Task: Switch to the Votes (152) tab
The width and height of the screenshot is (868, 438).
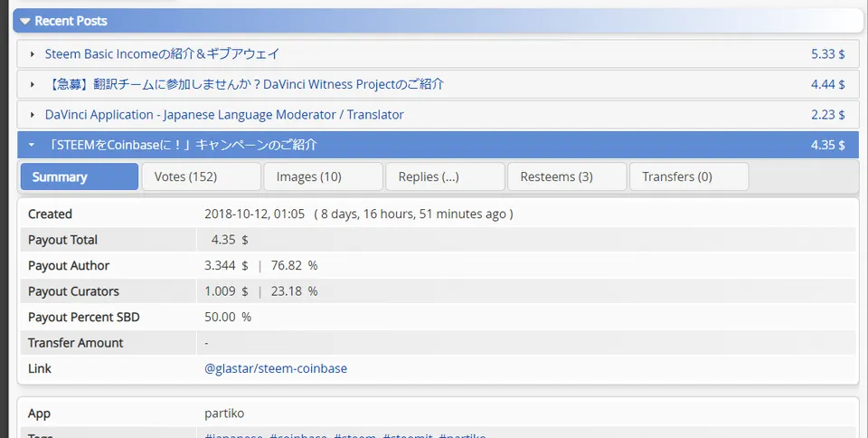Action: 201,176
